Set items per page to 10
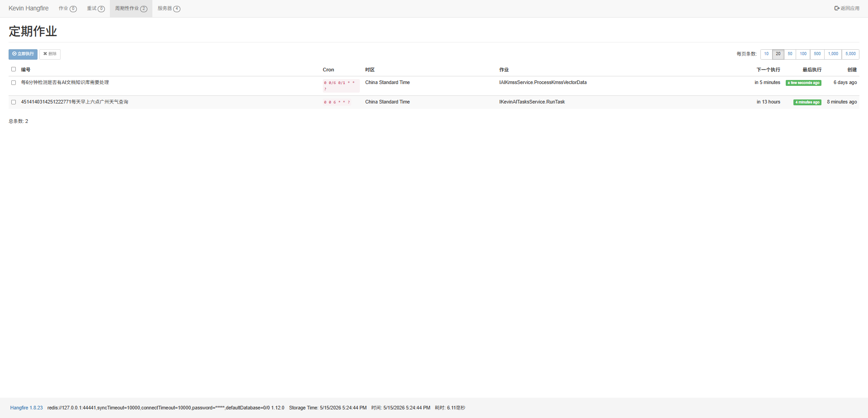868x418 pixels. pyautogui.click(x=766, y=54)
